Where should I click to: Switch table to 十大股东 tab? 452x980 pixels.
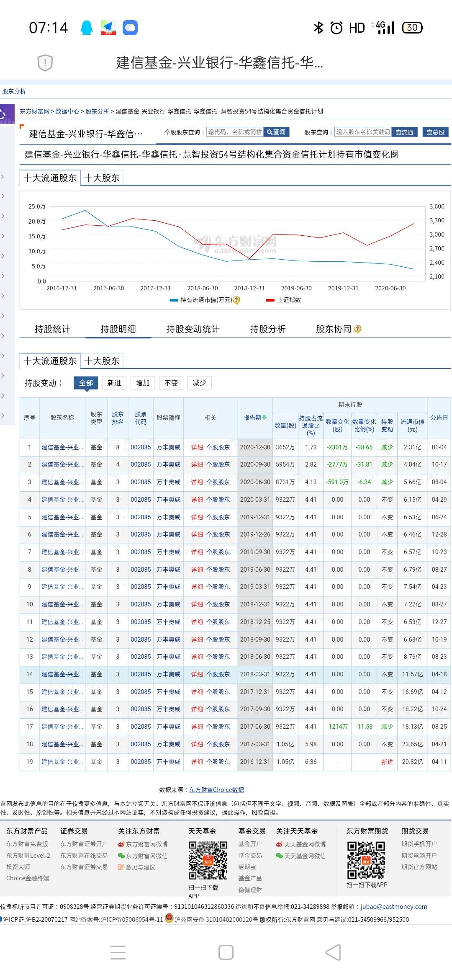pyautogui.click(x=102, y=361)
